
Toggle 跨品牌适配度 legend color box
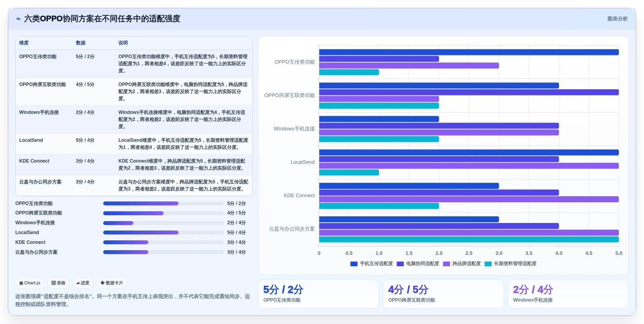tap(446, 264)
